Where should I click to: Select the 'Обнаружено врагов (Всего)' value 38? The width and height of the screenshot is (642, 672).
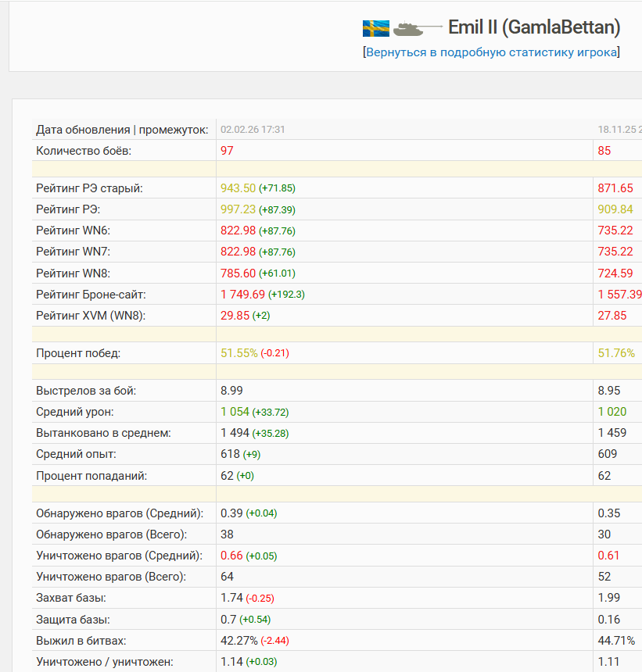pyautogui.click(x=227, y=534)
